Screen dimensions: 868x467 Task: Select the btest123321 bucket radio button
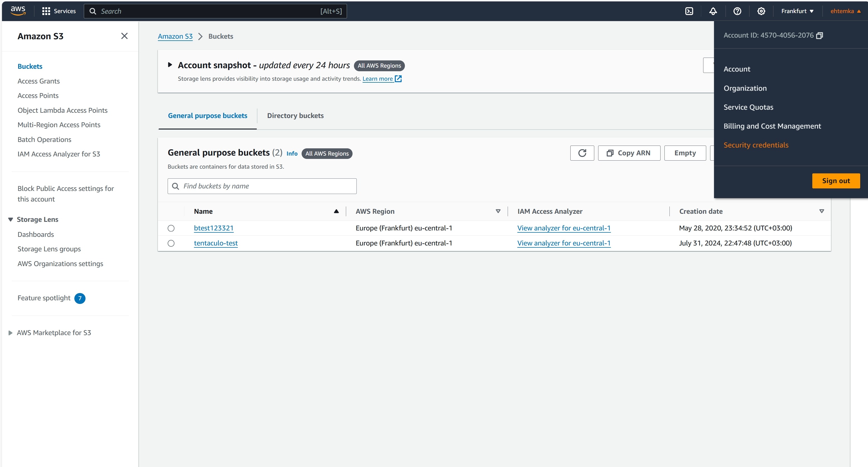[171, 228]
